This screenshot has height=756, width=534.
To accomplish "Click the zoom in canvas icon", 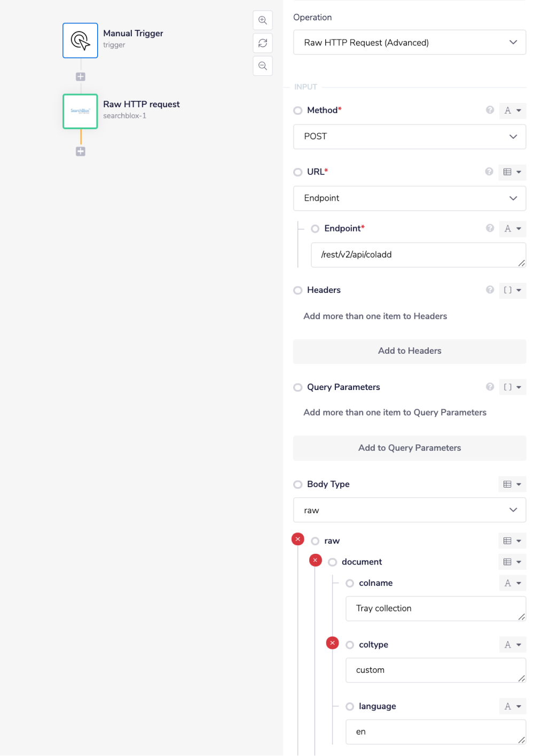I will (263, 20).
